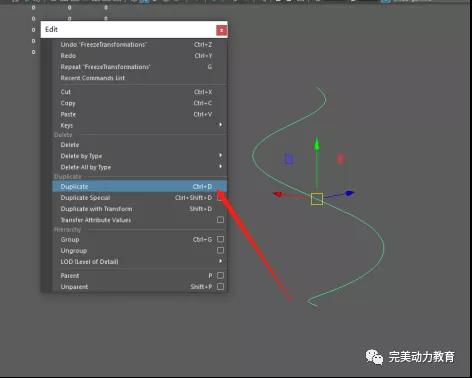Open Transfer Attribute Values options box
The height and width of the screenshot is (378, 472).
click(220, 220)
